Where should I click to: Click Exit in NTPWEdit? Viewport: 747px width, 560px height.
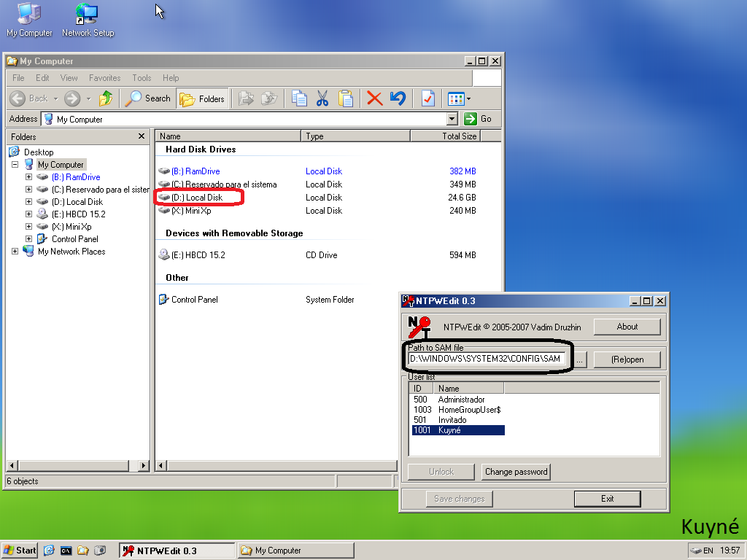click(608, 499)
